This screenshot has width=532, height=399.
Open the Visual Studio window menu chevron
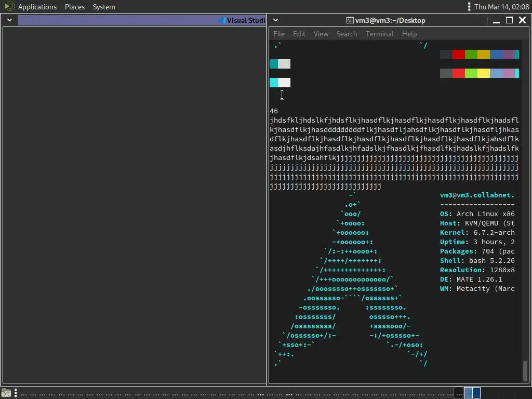coord(9,20)
